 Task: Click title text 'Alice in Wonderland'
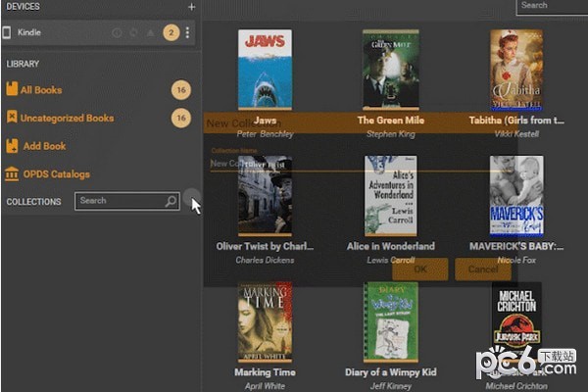click(x=391, y=246)
